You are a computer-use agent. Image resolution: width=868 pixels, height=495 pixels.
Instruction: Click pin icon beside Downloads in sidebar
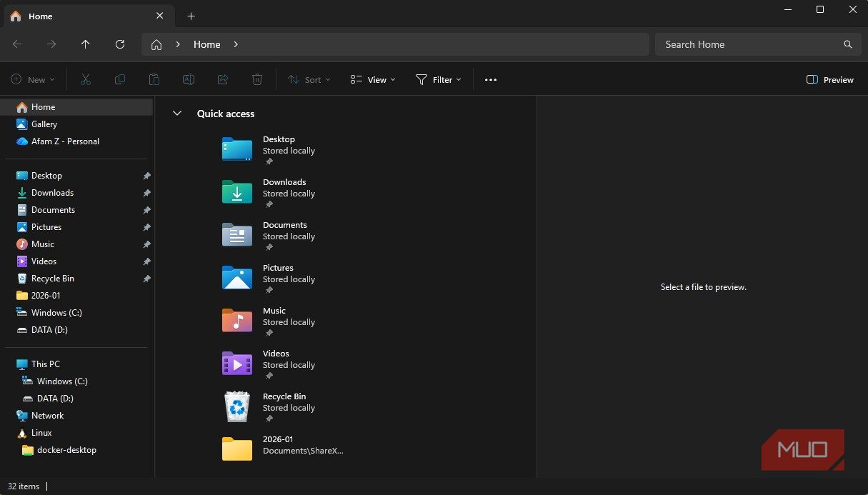tap(146, 193)
